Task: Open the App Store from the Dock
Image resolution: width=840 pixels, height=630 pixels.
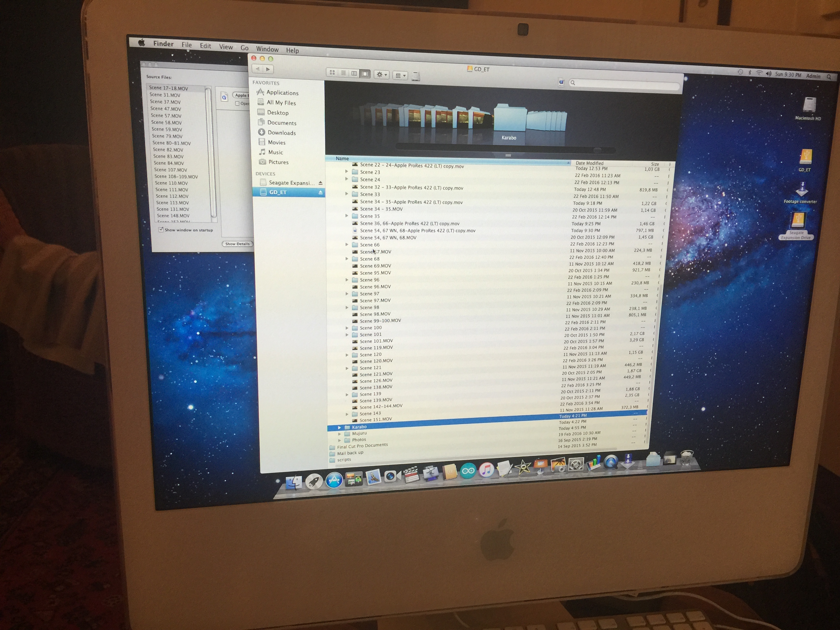Action: 334,480
